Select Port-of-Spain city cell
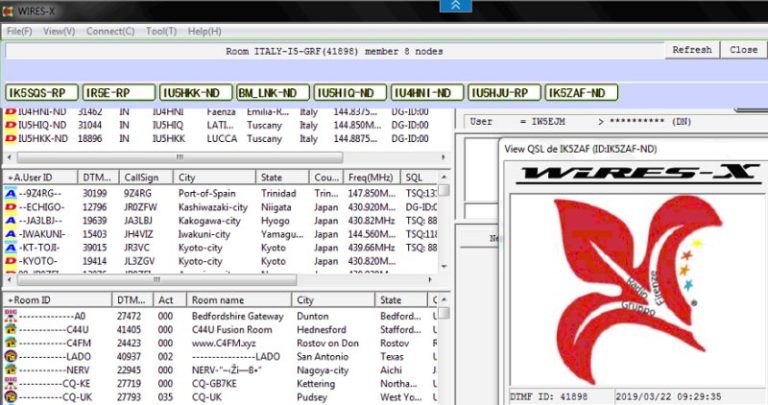 coord(207,193)
